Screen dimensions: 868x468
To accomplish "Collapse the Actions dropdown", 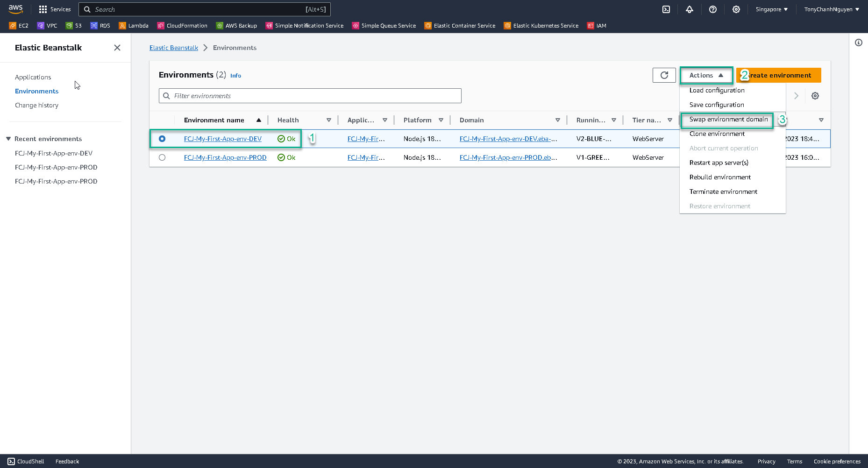I will pos(706,75).
